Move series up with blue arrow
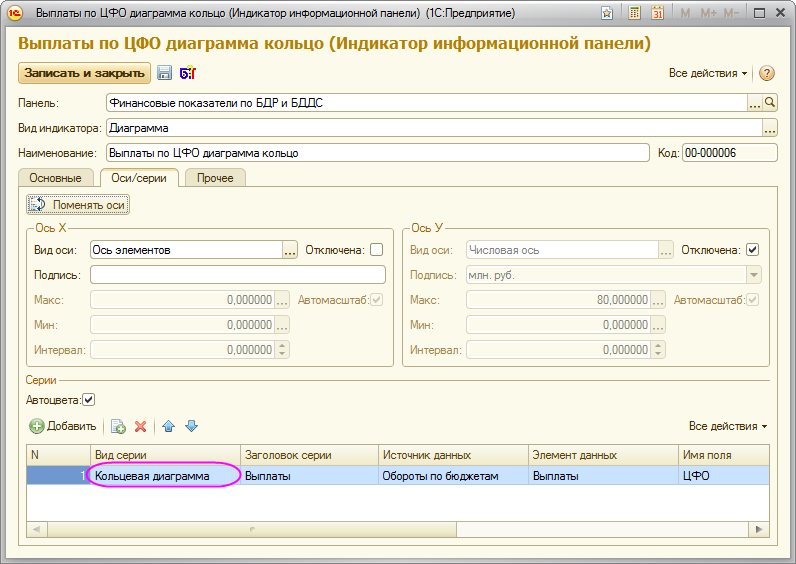The height and width of the screenshot is (564, 796). click(169, 426)
